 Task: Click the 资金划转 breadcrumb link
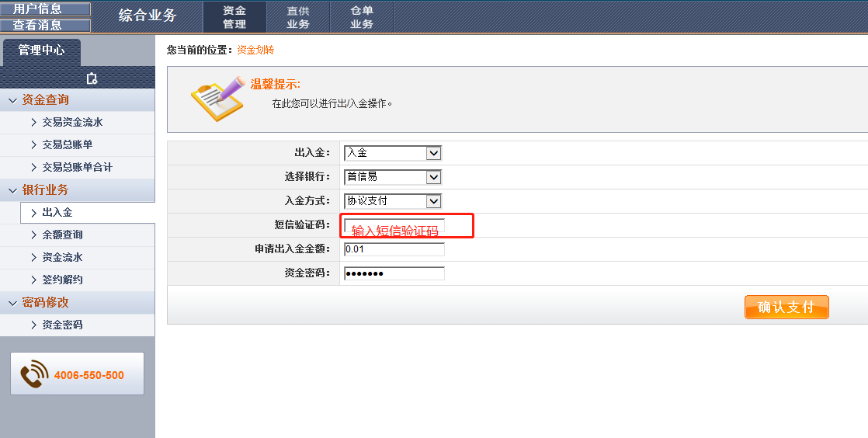coord(255,50)
